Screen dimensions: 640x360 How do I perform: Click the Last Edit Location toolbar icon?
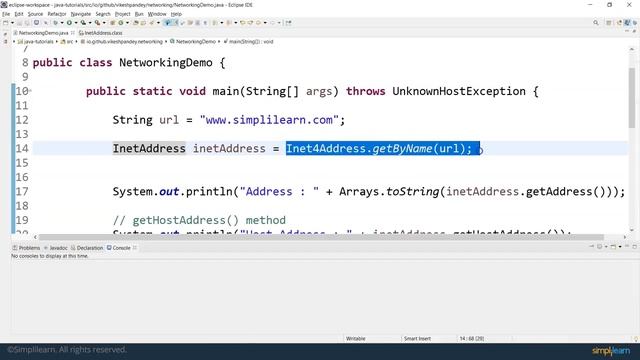[x=242, y=23]
